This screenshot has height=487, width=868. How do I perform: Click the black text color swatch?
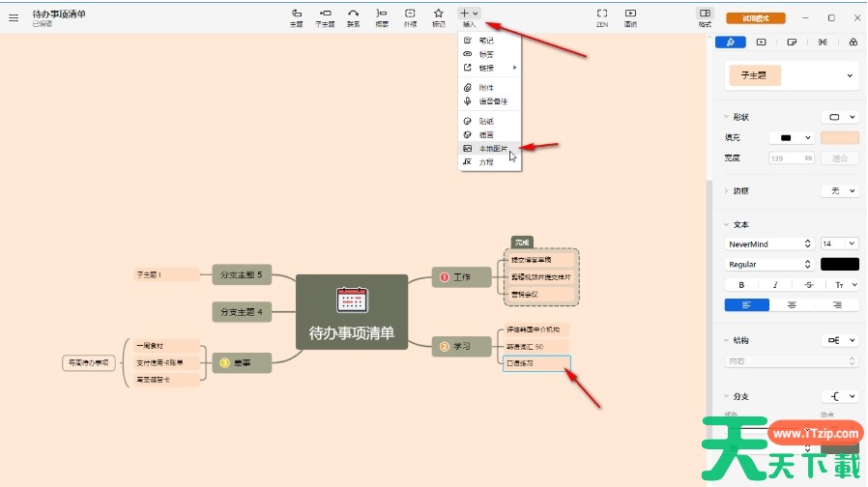(x=839, y=264)
